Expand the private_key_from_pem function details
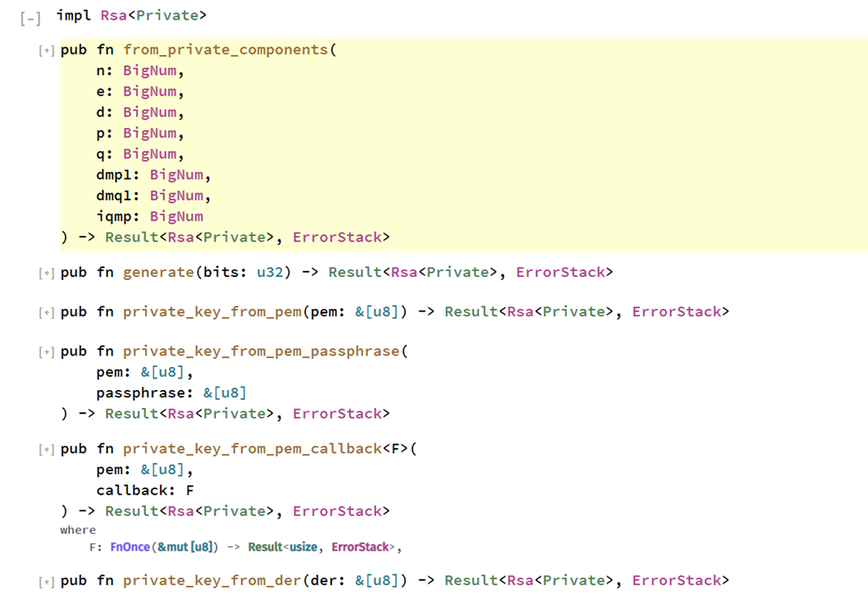 coord(45,311)
